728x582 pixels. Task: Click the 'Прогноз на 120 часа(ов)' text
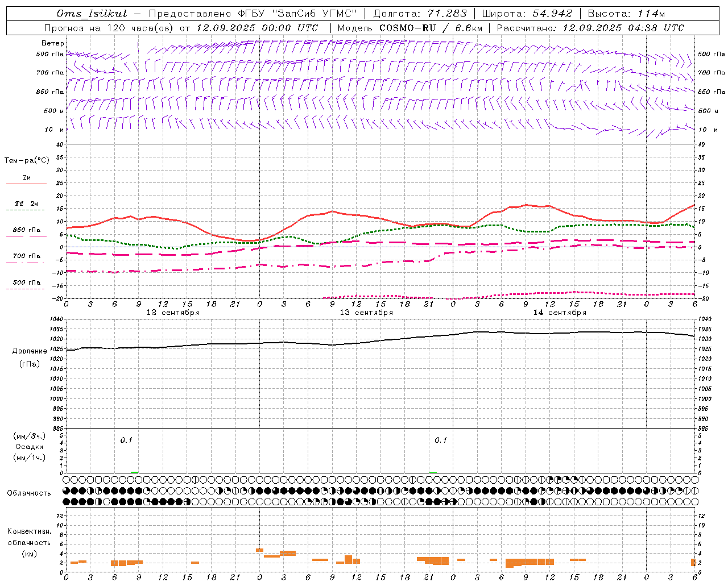[x=109, y=28]
